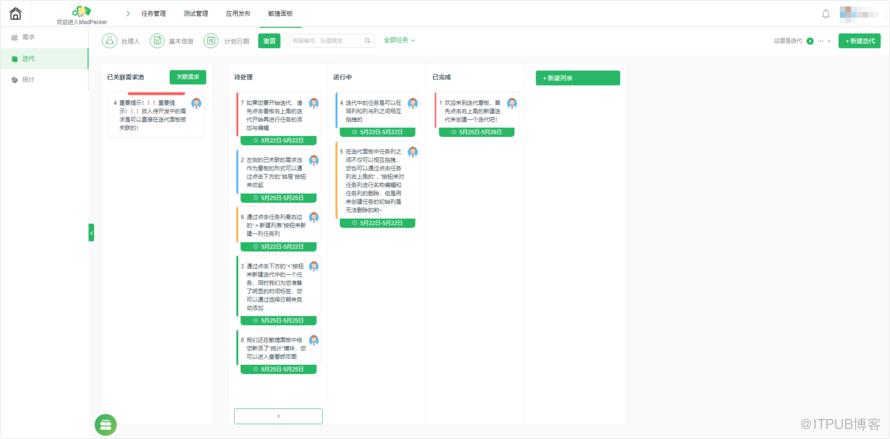Click the avatar on 待处理 card 6
This screenshot has height=439, width=890.
click(314, 218)
